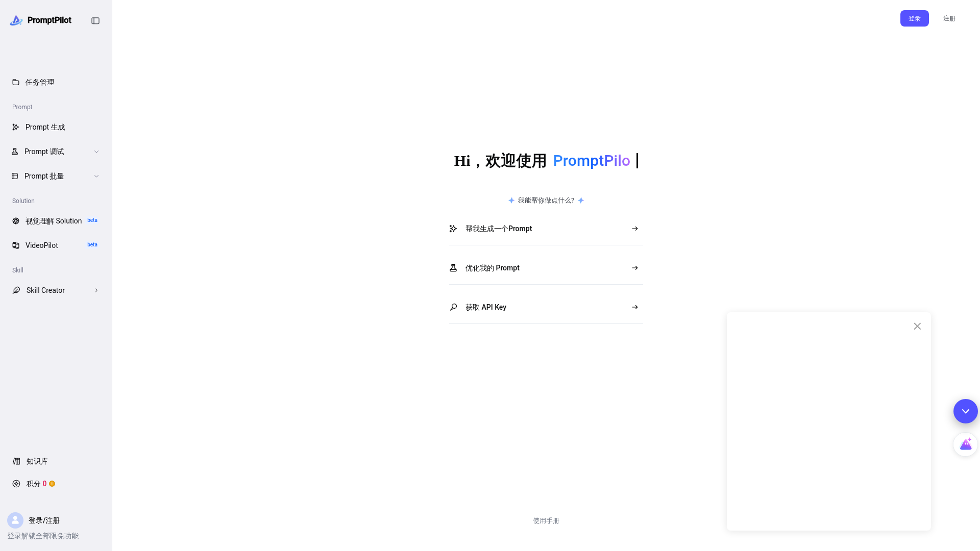Viewport: 980px width, 551px height.
Task: Click 登录/注册 in the sidebar footer
Action: tap(44, 520)
